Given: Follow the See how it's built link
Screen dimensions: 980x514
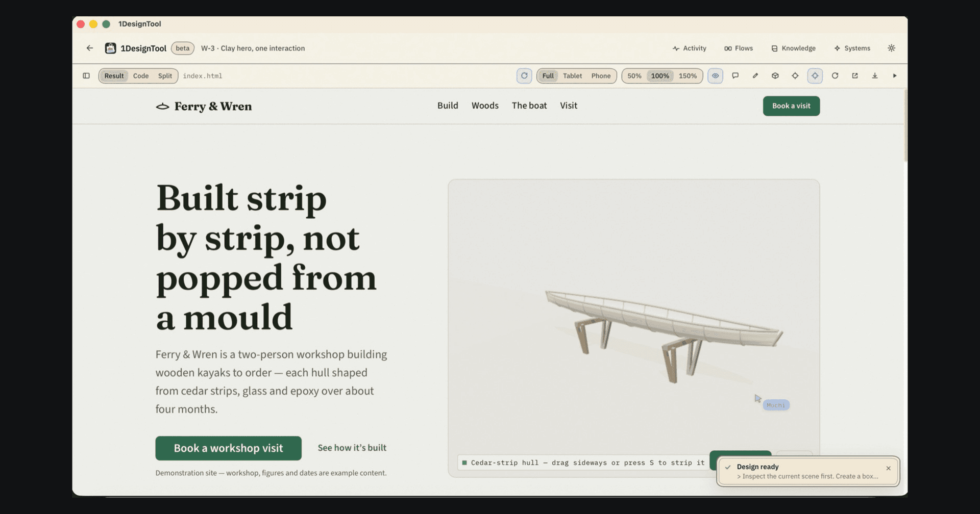Looking at the screenshot, I should [x=352, y=448].
